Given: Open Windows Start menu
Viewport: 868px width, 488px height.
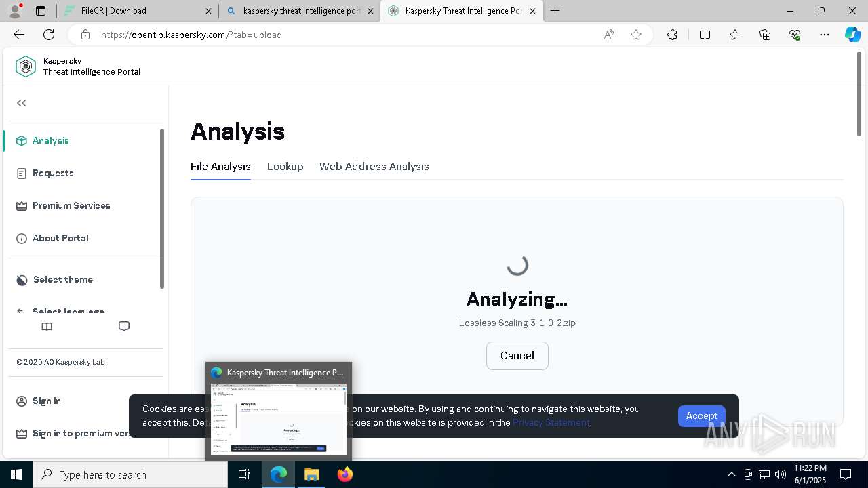Looking at the screenshot, I should pyautogui.click(x=16, y=474).
